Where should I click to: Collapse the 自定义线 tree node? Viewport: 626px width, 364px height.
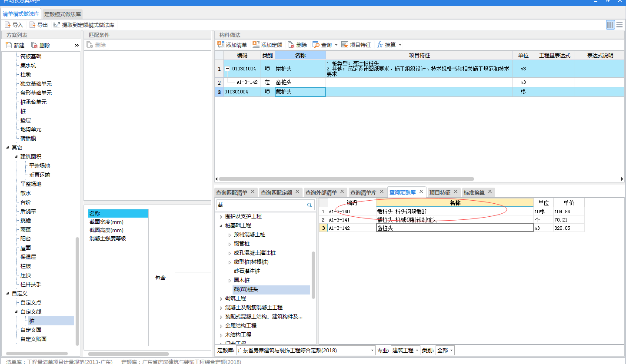[16, 312]
